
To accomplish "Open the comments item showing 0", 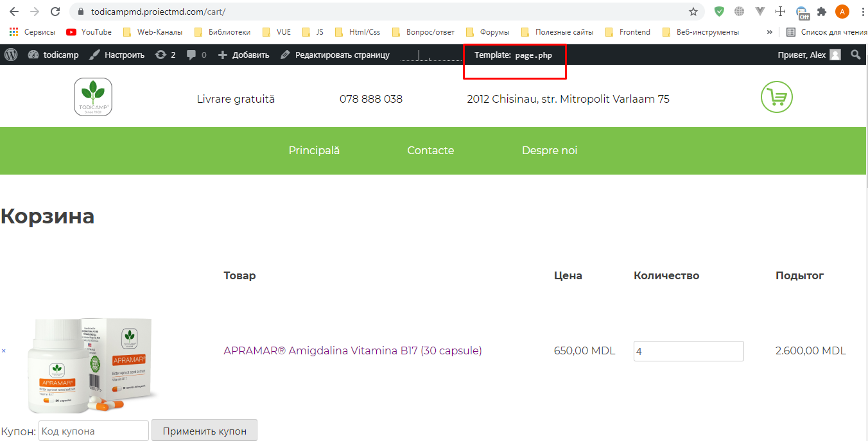I will point(196,55).
